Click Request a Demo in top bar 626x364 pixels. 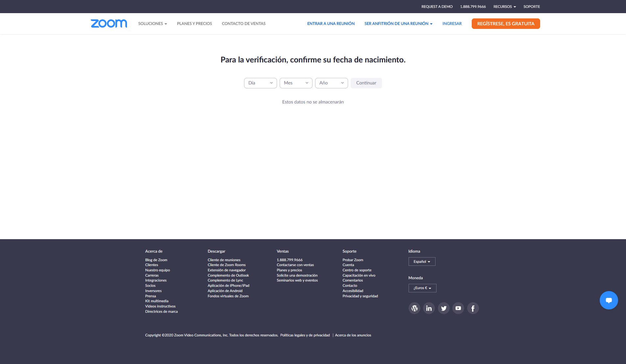[437, 7]
